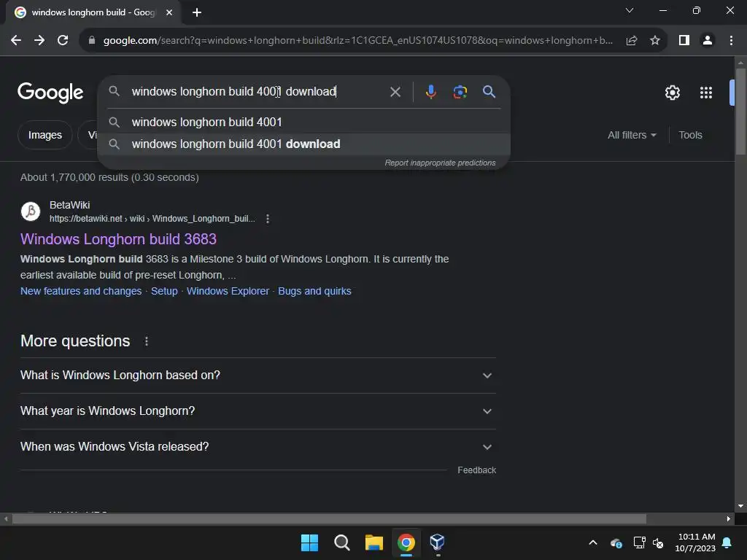Go to Google home via logo

(50, 93)
